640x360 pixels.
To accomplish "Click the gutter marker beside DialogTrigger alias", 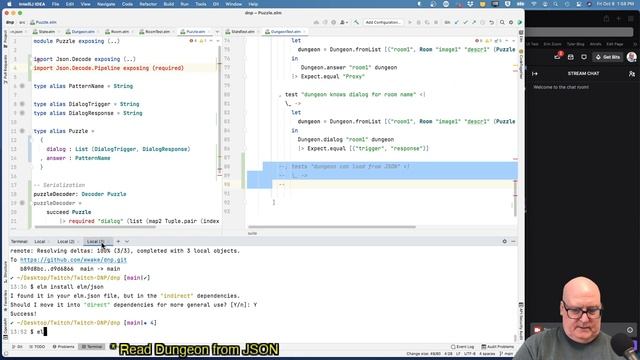I will [x=22, y=104].
